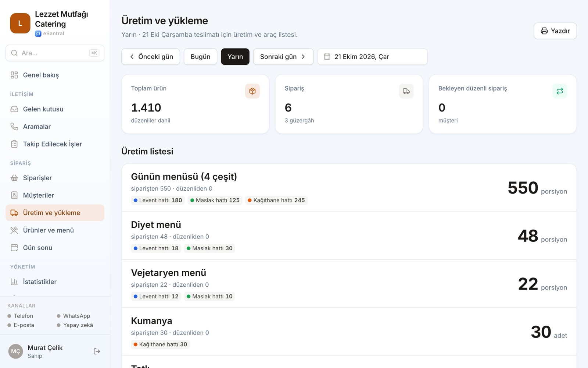
Task: Click the eSantral badge icon
Action: pos(38,33)
